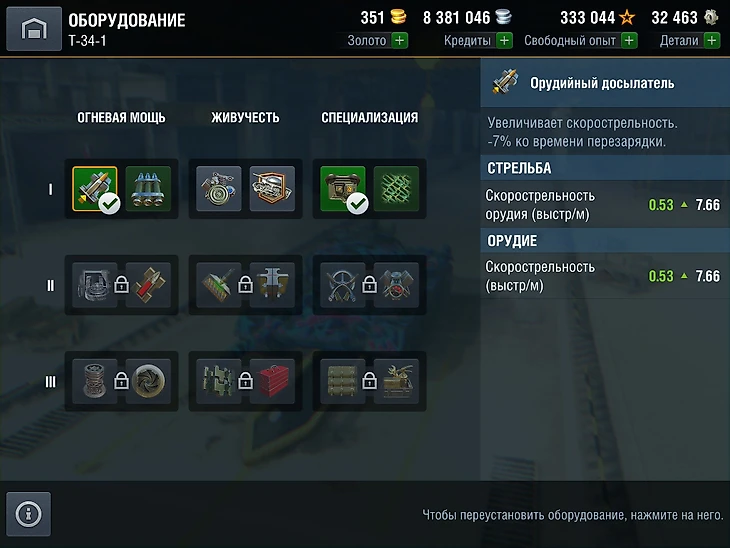Viewport: 730px width, 548px height.
Task: Open the info help button
Action: (28, 514)
